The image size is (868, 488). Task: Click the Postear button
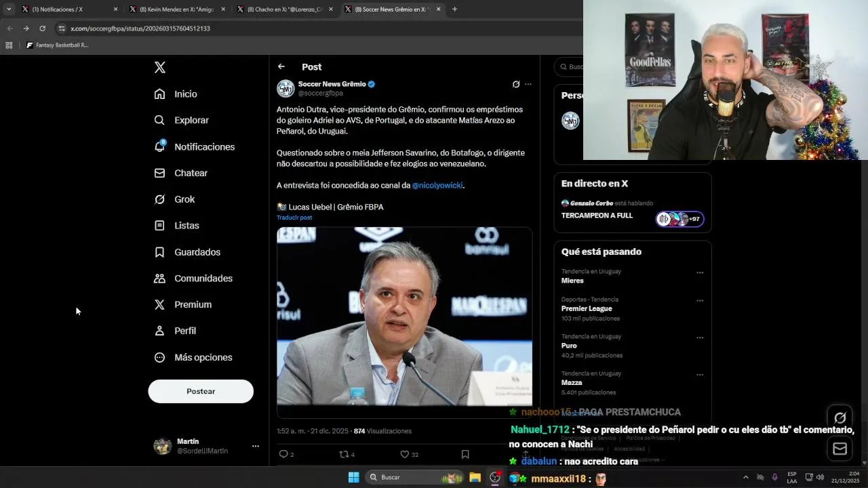[x=201, y=391]
